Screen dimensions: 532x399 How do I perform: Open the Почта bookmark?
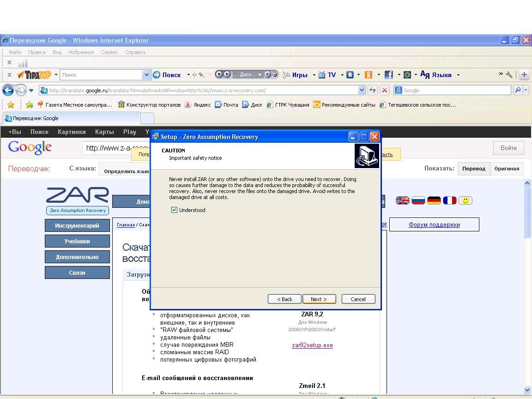(226, 104)
